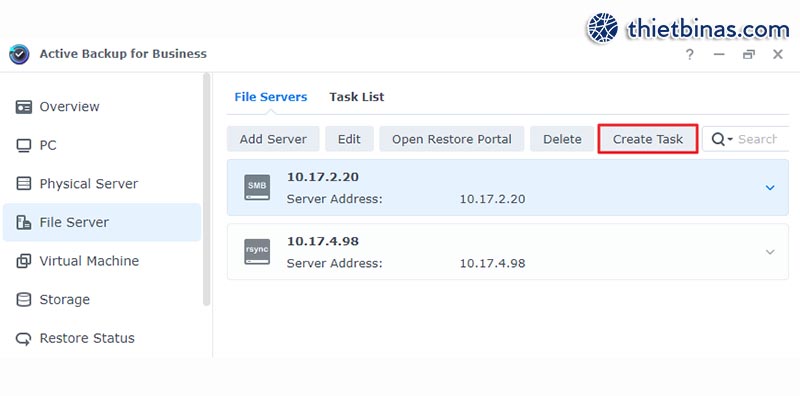Image resolution: width=800 pixels, height=396 pixels.
Task: Open Restore Status label in sidebar
Action: point(87,338)
